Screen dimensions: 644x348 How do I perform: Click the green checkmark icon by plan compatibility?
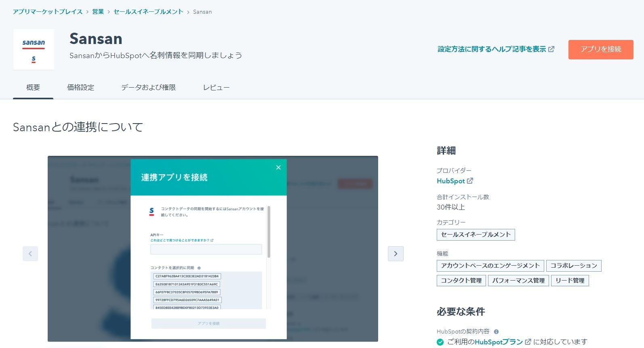click(x=440, y=342)
